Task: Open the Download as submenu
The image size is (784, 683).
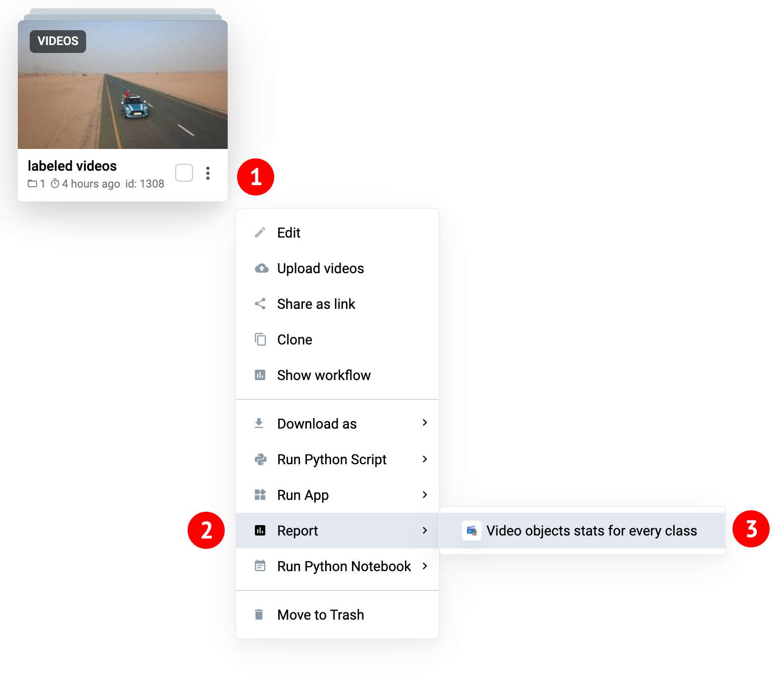Action: point(338,424)
